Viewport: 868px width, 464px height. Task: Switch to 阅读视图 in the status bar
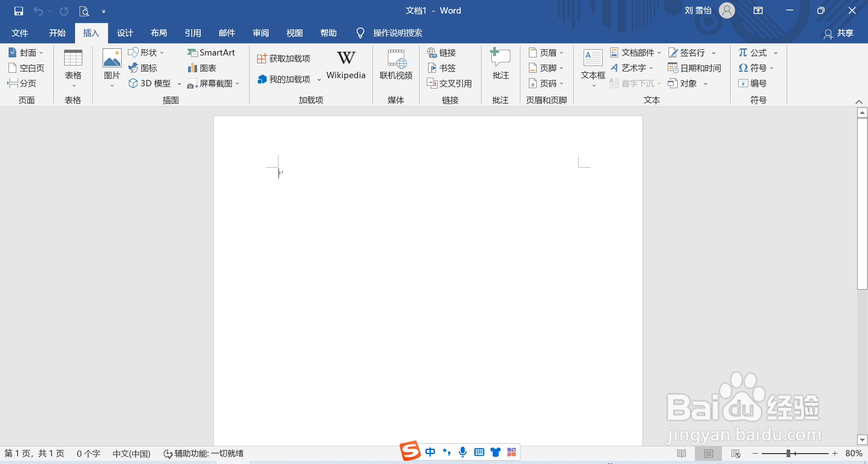682,454
